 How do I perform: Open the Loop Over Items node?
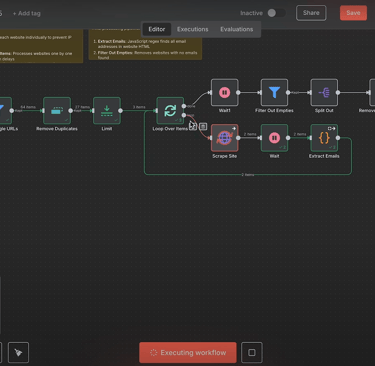tap(170, 111)
